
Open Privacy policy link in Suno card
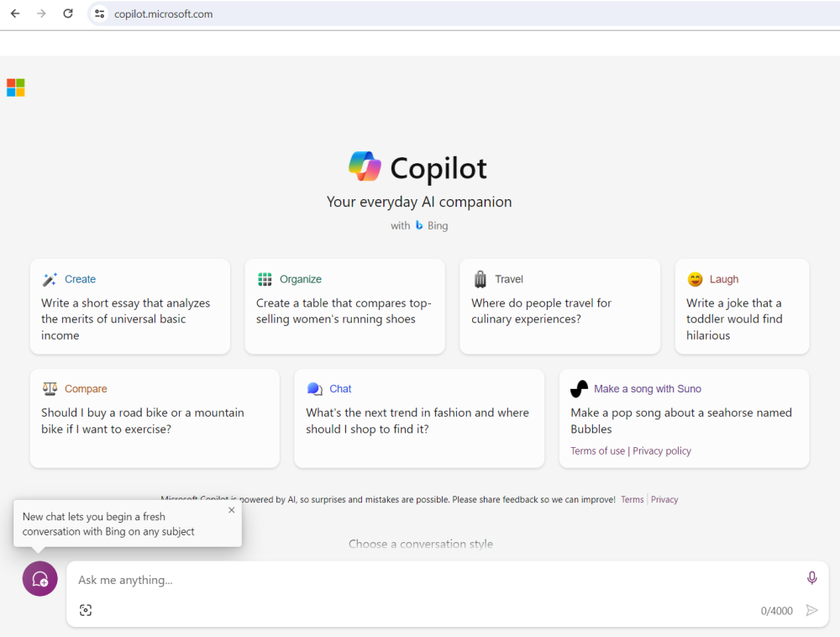[662, 451]
